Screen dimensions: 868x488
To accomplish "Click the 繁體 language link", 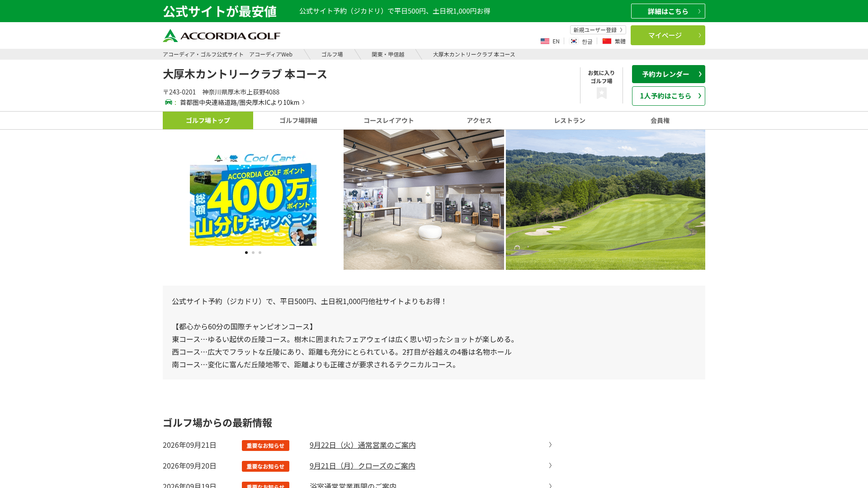I will coord(620,42).
